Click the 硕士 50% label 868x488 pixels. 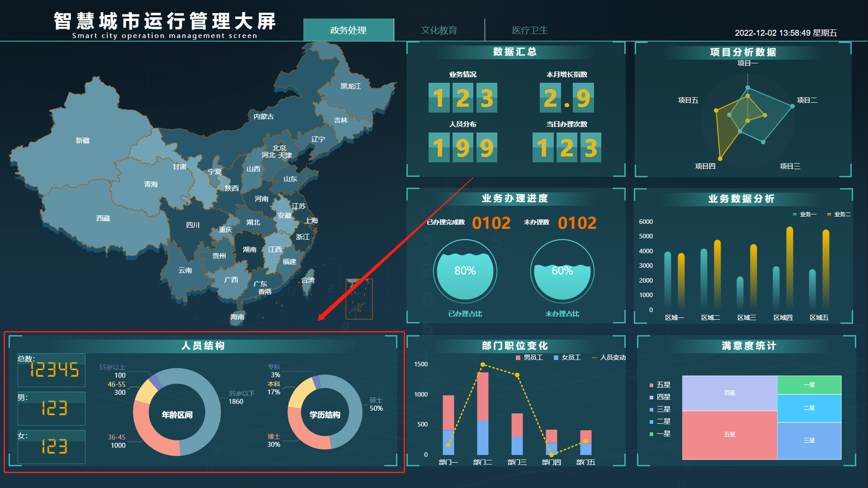point(376,404)
